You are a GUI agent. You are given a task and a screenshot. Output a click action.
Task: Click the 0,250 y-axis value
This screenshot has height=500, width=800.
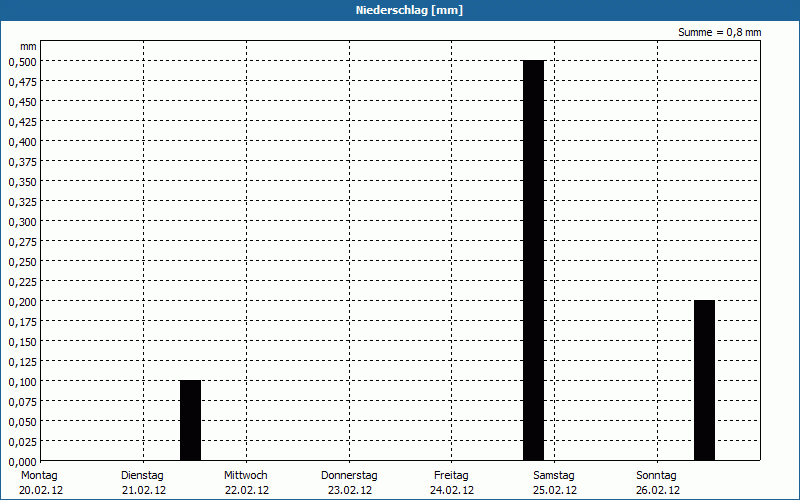tap(22, 262)
